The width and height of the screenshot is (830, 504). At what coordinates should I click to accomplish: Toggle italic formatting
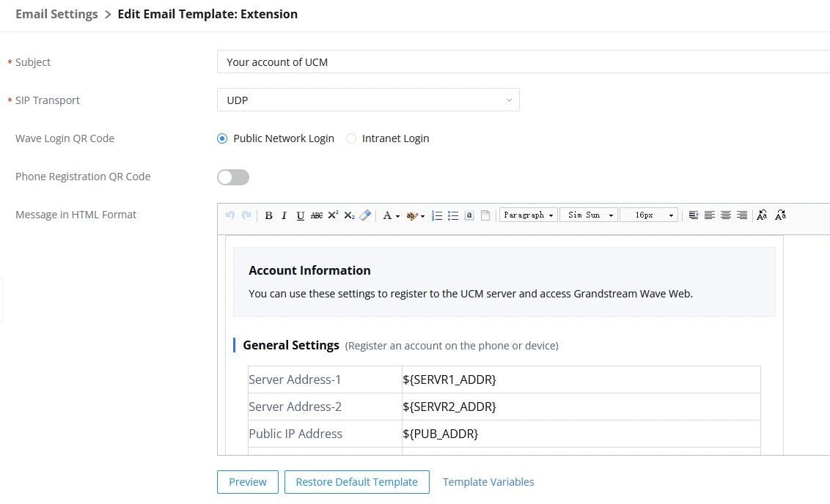(284, 215)
